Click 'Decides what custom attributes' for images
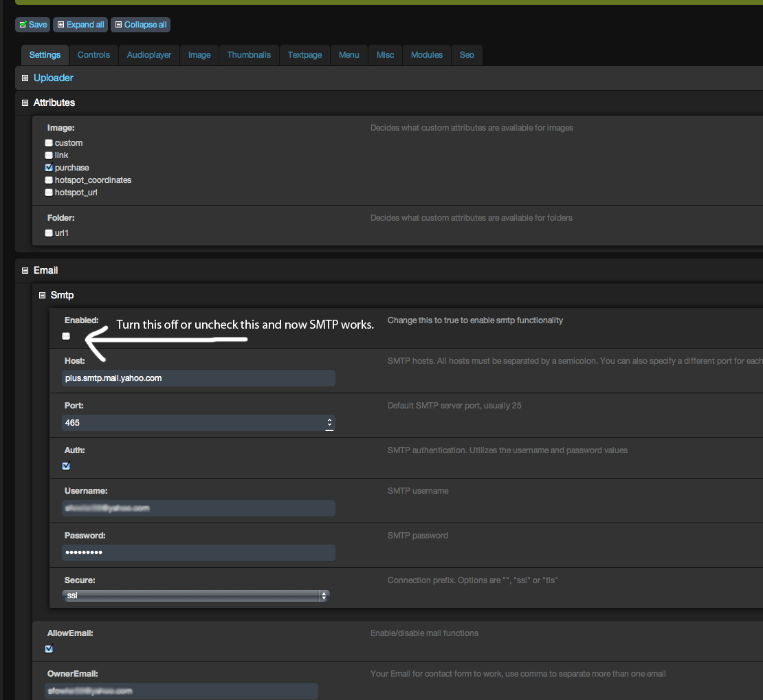The image size is (763, 700). pyautogui.click(x=472, y=128)
